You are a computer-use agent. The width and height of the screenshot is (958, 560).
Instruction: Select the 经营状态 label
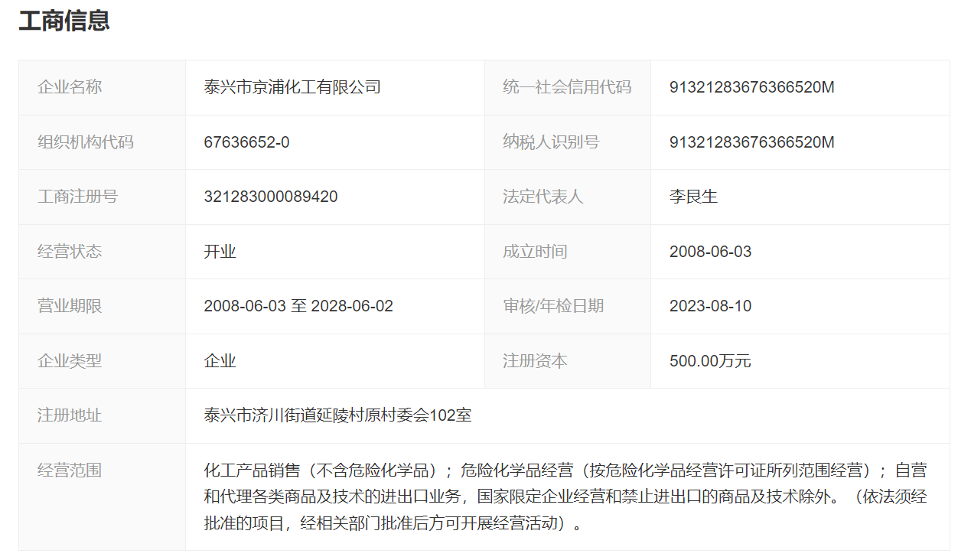coord(70,252)
